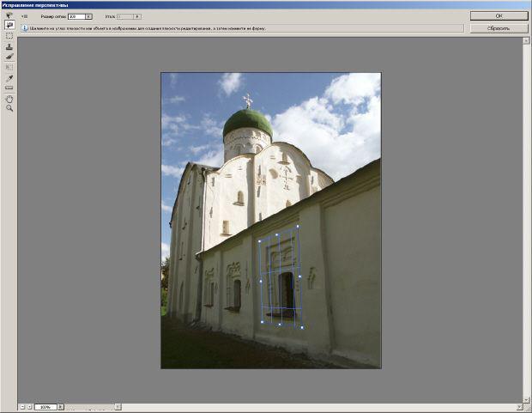Viewport: 532px width, 413px height.
Task: Click the zoom percentage field
Action: coord(45,406)
